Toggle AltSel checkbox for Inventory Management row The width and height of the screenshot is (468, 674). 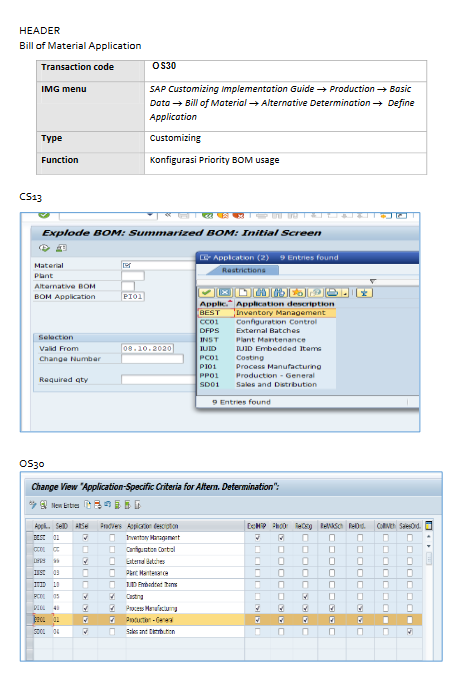[x=86, y=537]
